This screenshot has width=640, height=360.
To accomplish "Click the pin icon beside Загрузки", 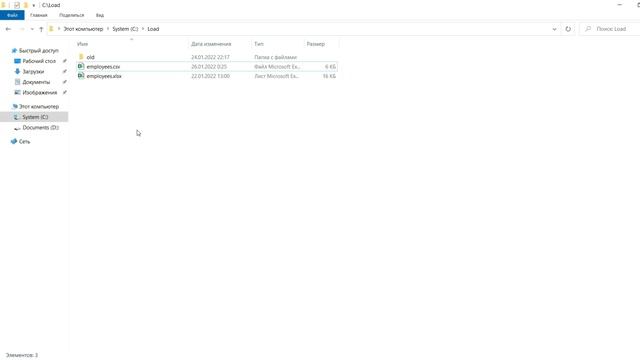I will [64, 71].
